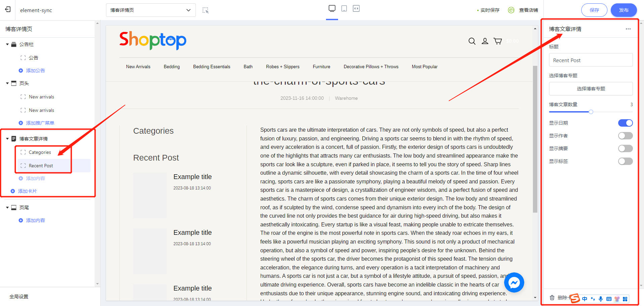This screenshot has height=306, width=644.
Task: Switch to desktop preview mode
Action: point(332,8)
